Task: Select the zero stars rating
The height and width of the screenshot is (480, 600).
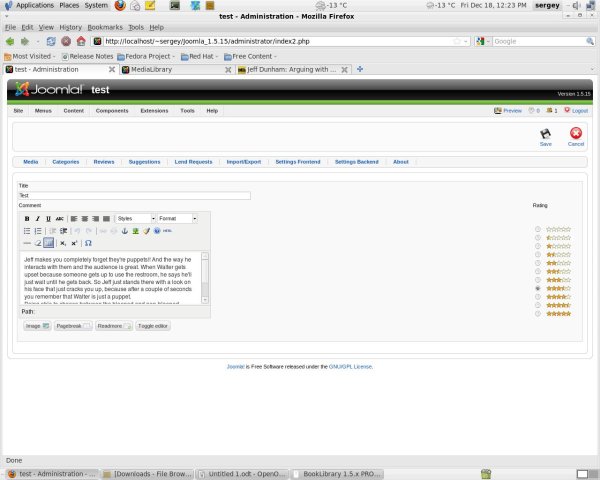Action: pos(538,229)
